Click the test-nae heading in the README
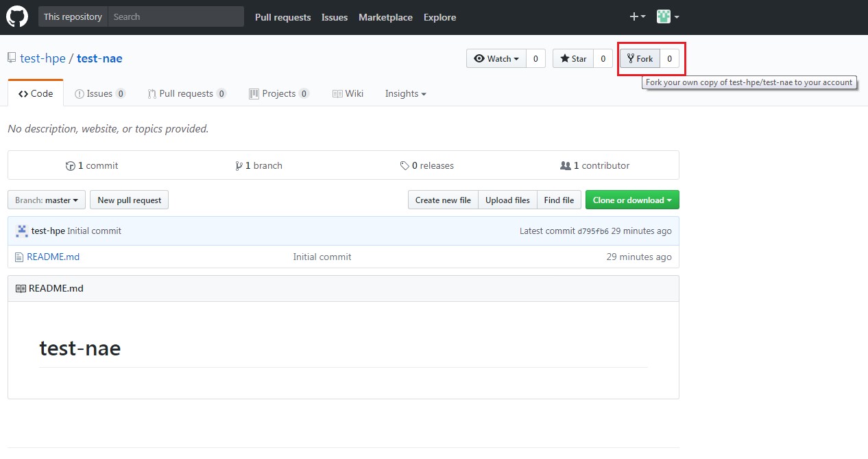The height and width of the screenshot is (459, 868). pos(80,349)
